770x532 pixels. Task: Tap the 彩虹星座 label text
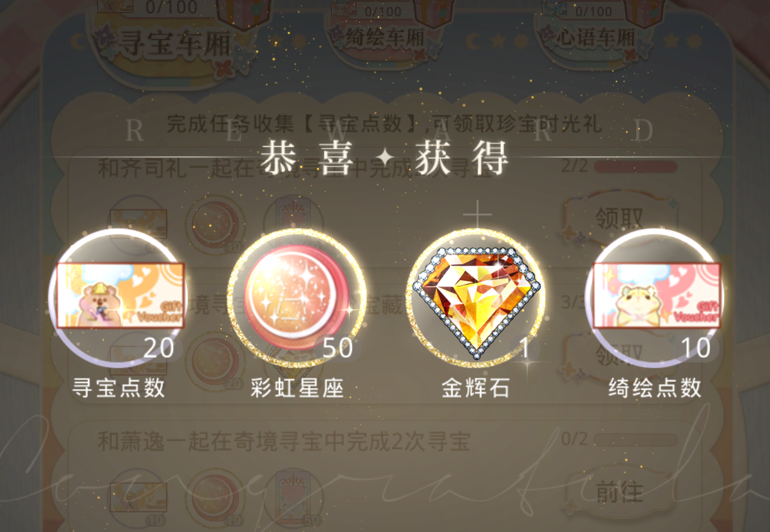pyautogui.click(x=297, y=387)
